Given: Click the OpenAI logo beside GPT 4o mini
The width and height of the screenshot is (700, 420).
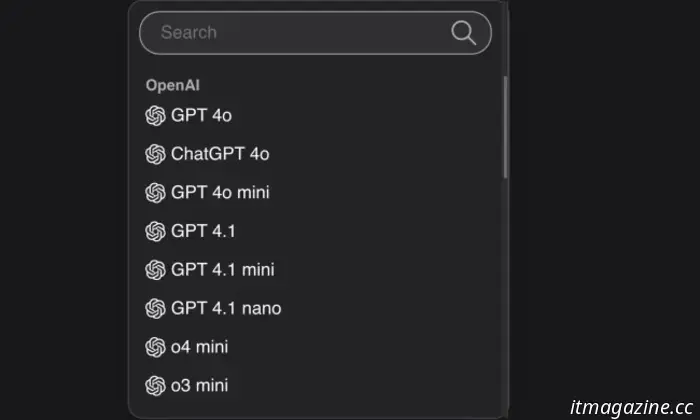Looking at the screenshot, I should [x=155, y=193].
